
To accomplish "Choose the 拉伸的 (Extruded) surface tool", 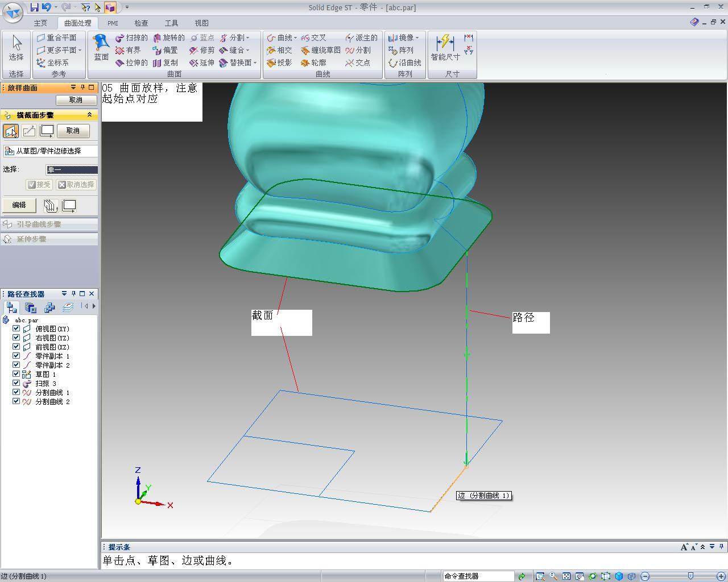I will coord(131,63).
